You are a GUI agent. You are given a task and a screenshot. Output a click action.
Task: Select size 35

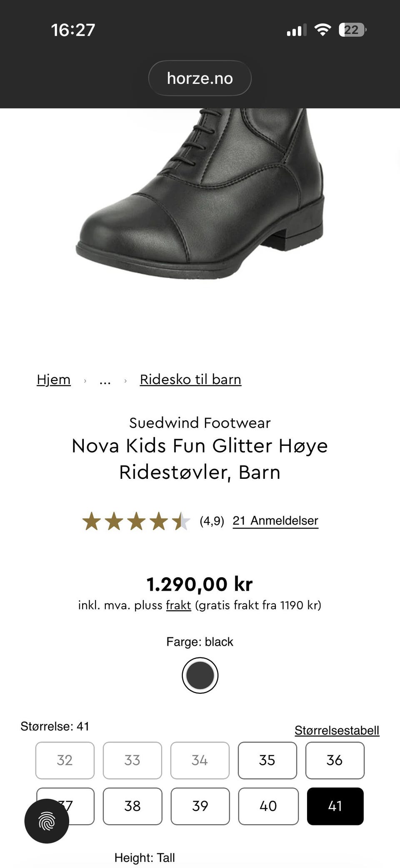click(267, 760)
